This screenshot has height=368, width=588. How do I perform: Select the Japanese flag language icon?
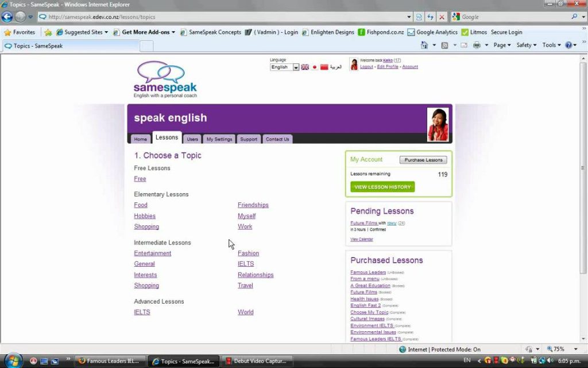pyautogui.click(x=315, y=67)
